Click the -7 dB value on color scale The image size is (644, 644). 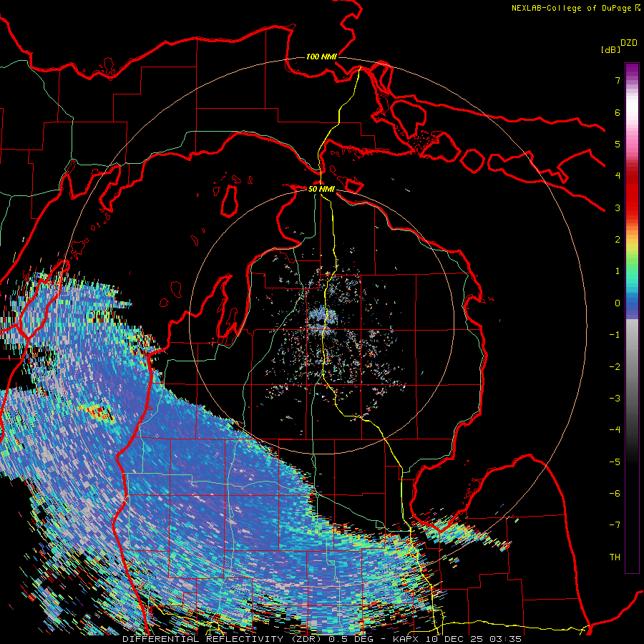click(615, 526)
